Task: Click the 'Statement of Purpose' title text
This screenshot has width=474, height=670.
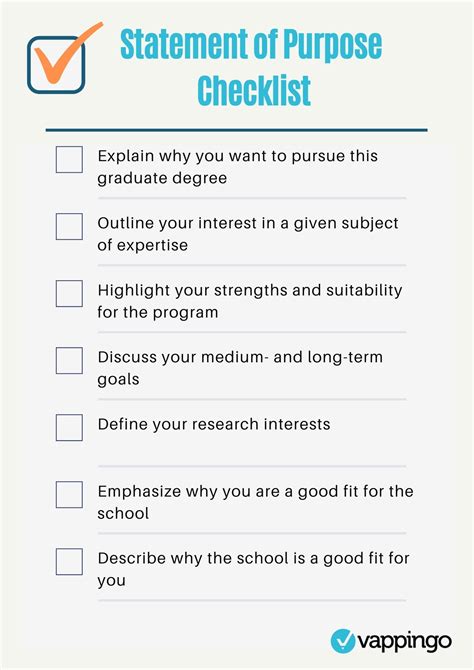Action: [x=251, y=44]
